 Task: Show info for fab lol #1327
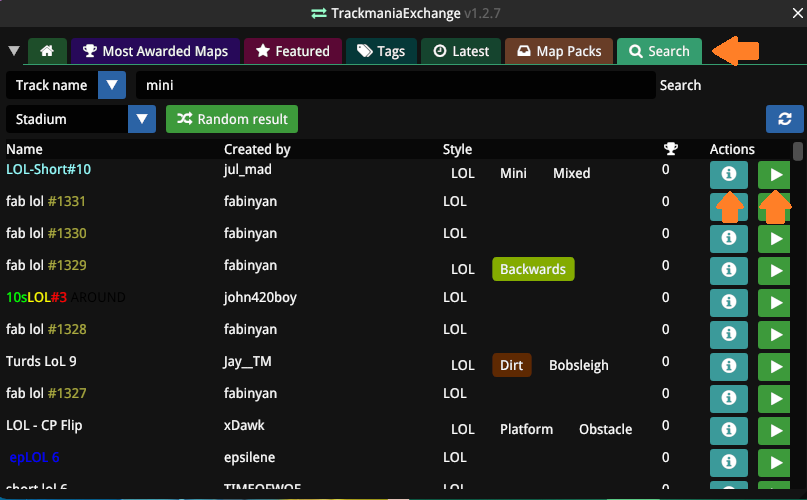click(729, 399)
